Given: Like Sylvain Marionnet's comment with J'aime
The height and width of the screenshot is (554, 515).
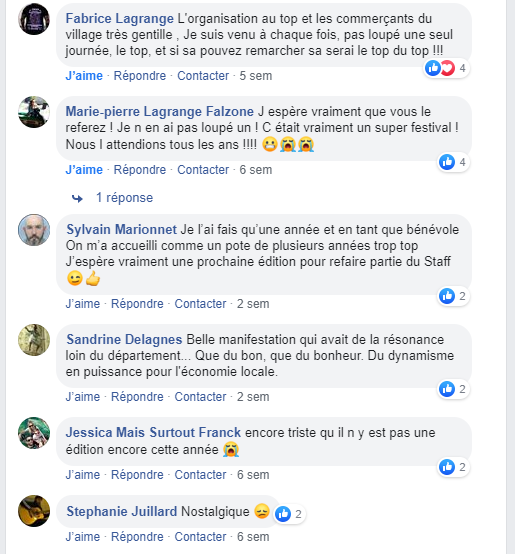Looking at the screenshot, I should (x=83, y=303).
